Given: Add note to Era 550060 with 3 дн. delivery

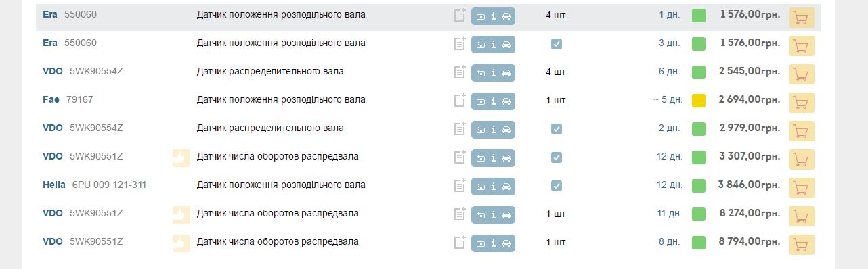Looking at the screenshot, I should coord(460,44).
